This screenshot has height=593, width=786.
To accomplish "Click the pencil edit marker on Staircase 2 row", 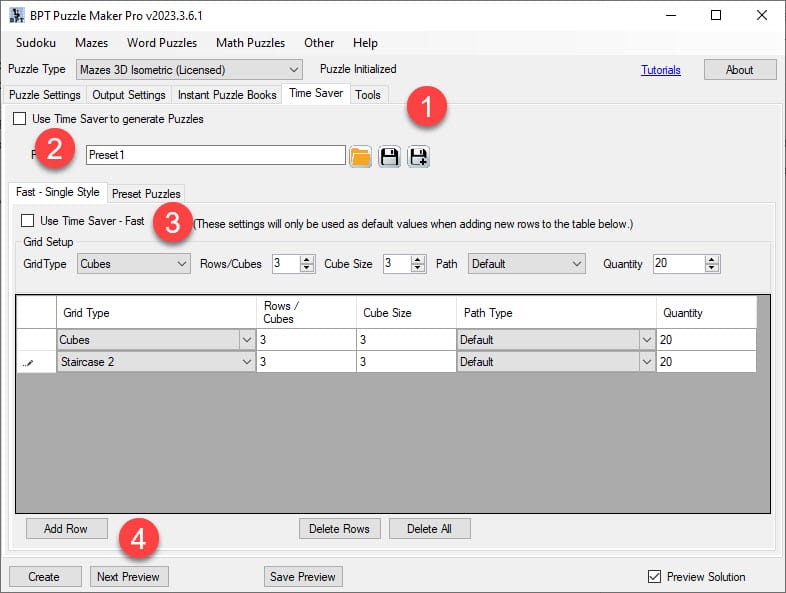I will [x=27, y=362].
